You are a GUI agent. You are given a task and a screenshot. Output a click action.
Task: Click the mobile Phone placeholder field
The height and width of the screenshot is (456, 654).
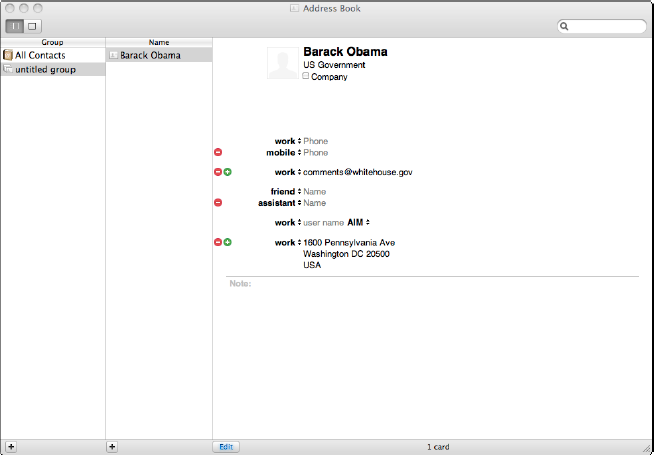(315, 153)
